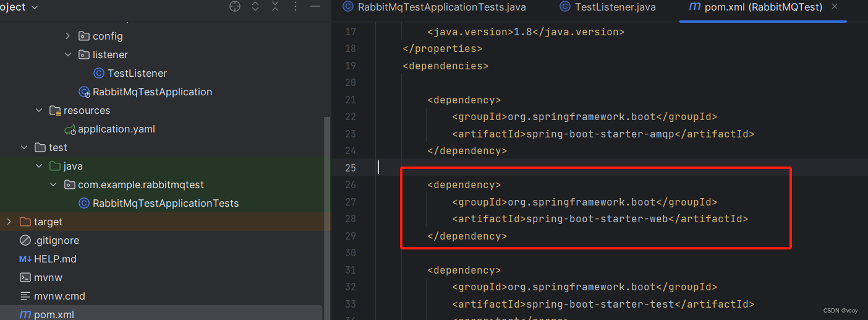Screen dimensions: 868x320
Task: Expand the config folder
Action: (x=68, y=36)
